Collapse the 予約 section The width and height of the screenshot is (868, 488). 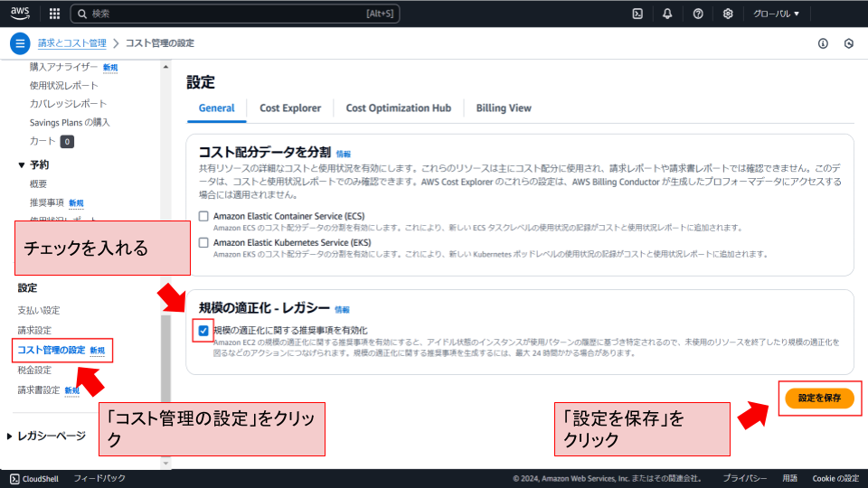pos(22,164)
